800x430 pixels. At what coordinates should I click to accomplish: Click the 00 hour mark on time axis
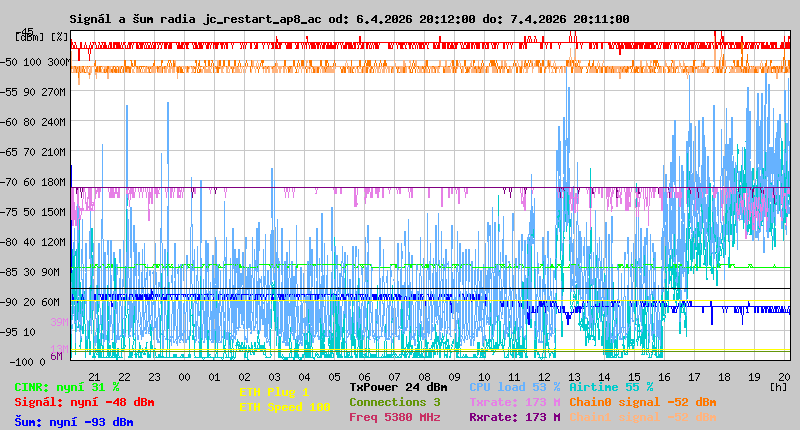click(x=184, y=377)
